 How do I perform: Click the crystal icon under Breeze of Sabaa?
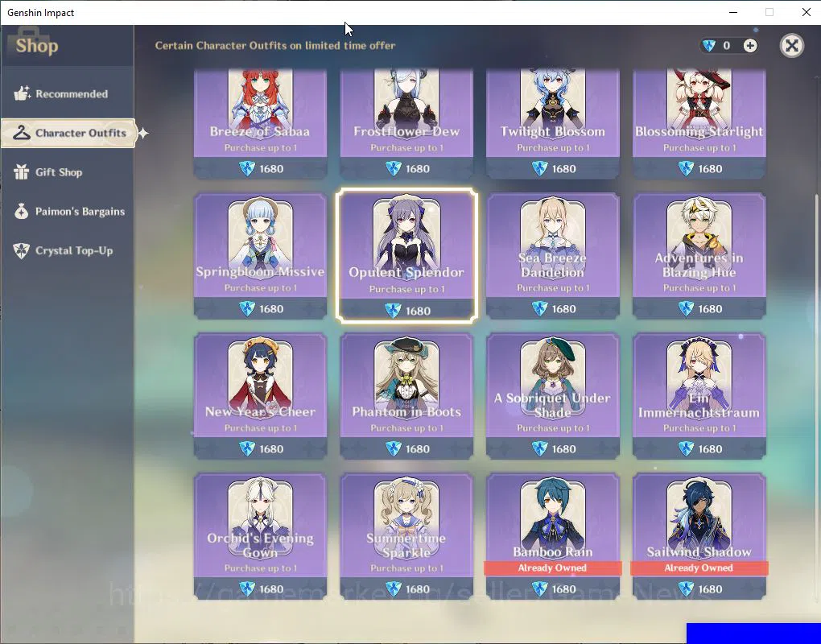click(246, 168)
